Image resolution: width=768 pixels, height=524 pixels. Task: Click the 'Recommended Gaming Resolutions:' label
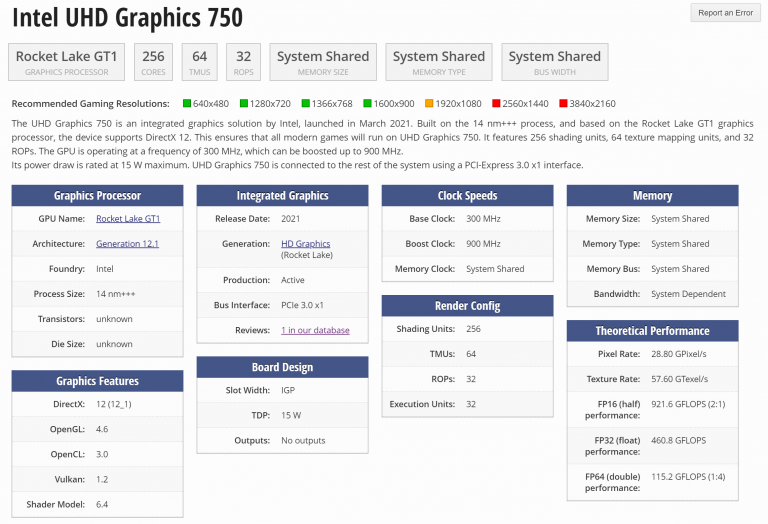[x=91, y=103]
